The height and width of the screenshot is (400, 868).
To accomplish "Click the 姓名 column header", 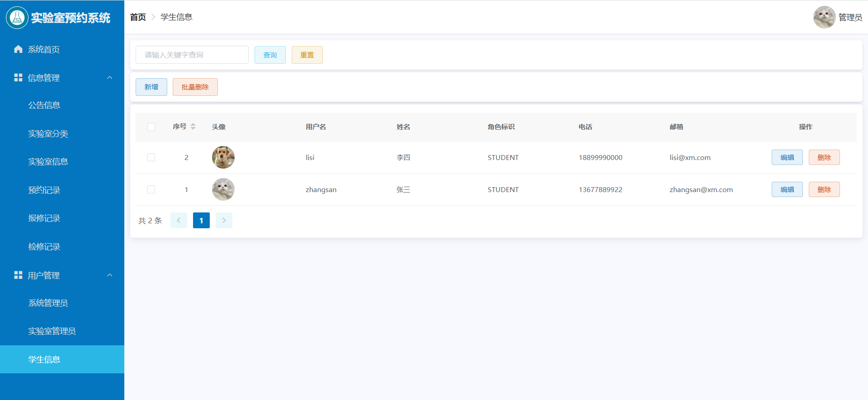I will pos(403,127).
